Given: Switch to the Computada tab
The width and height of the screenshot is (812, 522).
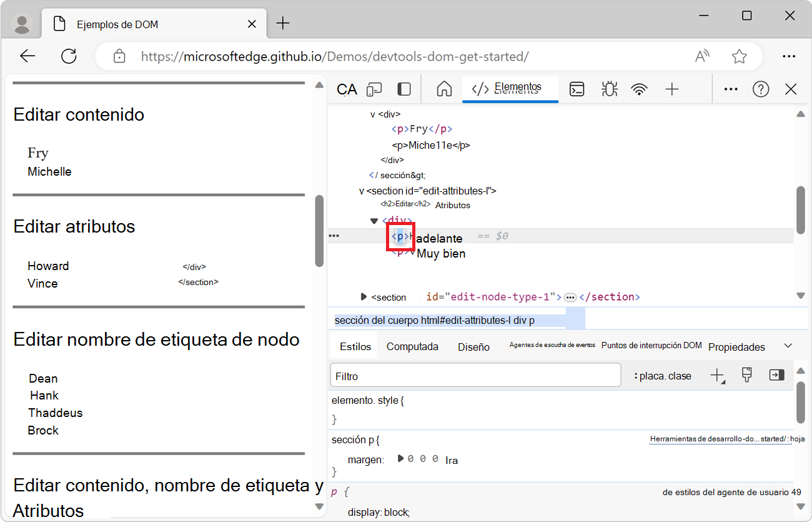Looking at the screenshot, I should (412, 346).
